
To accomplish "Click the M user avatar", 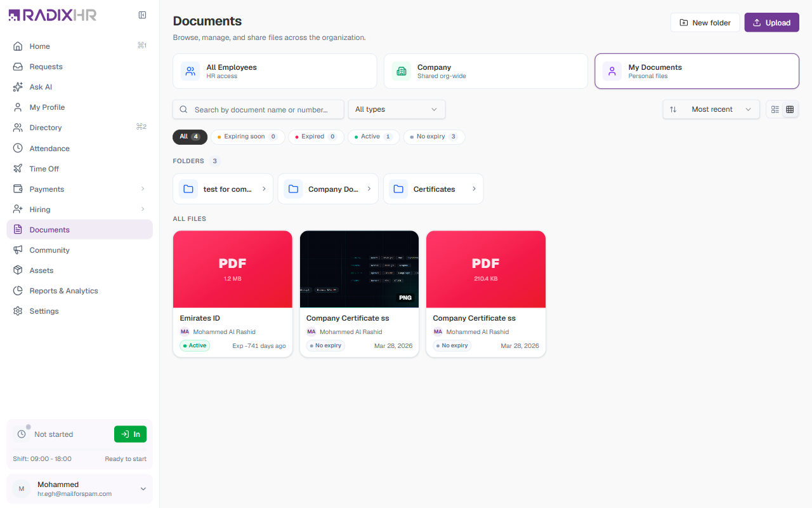I will 22,489.
